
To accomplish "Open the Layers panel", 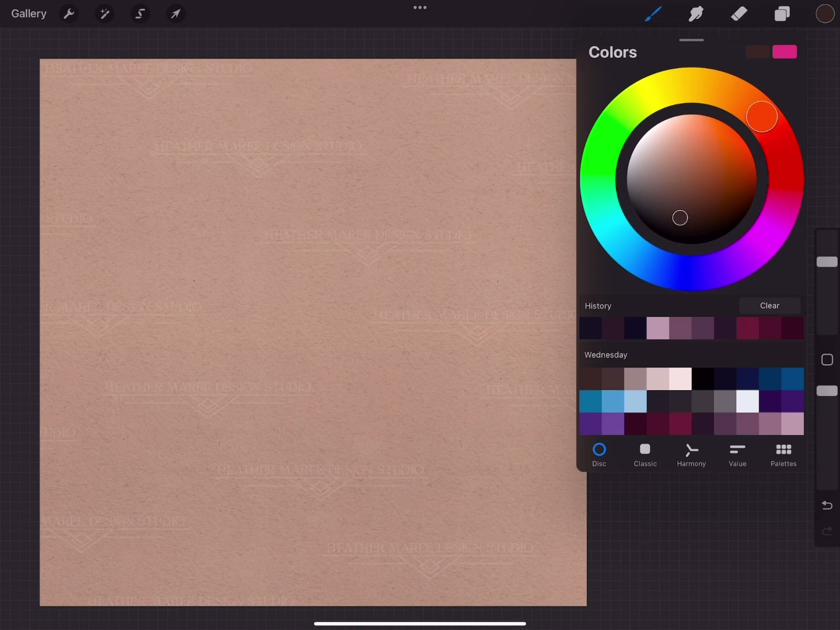I will [x=782, y=13].
